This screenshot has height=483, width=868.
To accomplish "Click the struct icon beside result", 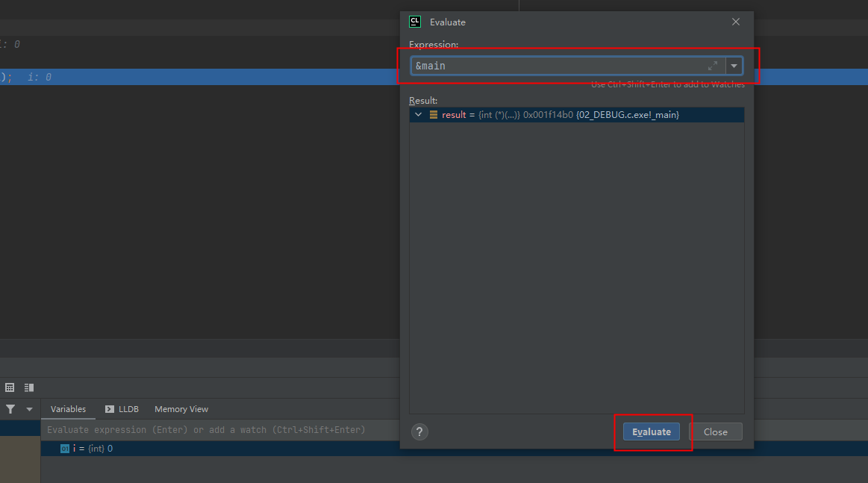I will [434, 115].
